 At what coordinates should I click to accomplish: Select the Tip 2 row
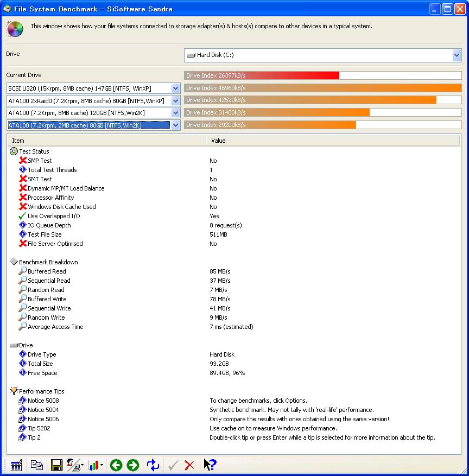(234, 437)
